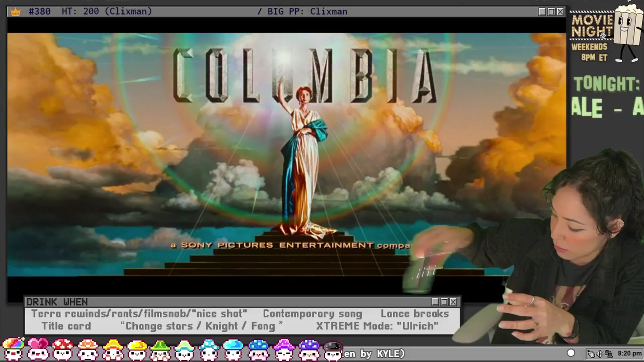Click 'HT: 200 (Clixman)' in title bar
The width and height of the screenshot is (644, 362).
107,11
